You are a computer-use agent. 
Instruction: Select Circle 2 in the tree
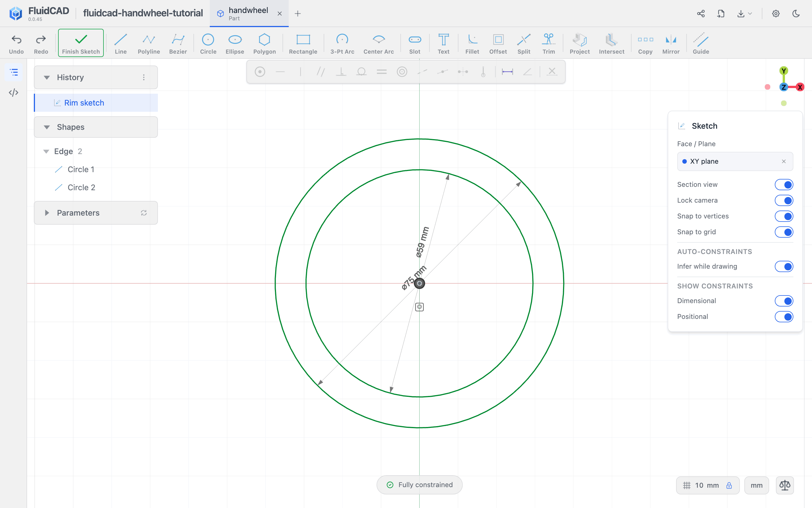click(x=81, y=187)
